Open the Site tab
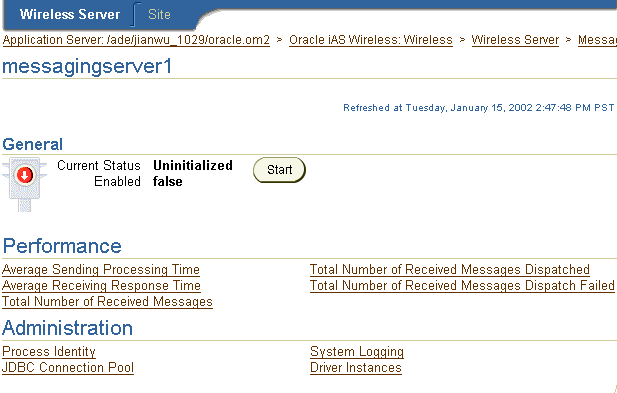The height and width of the screenshot is (393, 617). [x=159, y=15]
